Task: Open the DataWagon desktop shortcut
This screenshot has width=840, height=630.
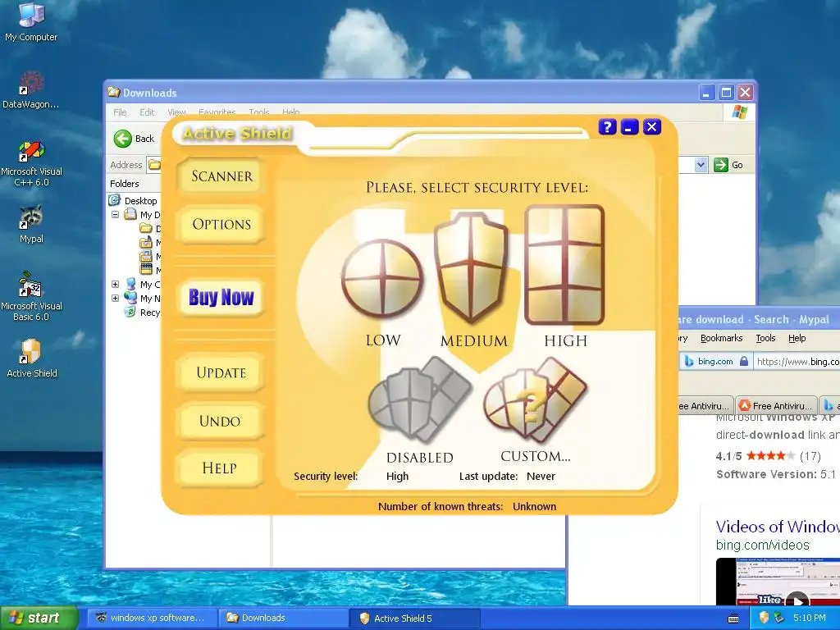Action: 31,90
